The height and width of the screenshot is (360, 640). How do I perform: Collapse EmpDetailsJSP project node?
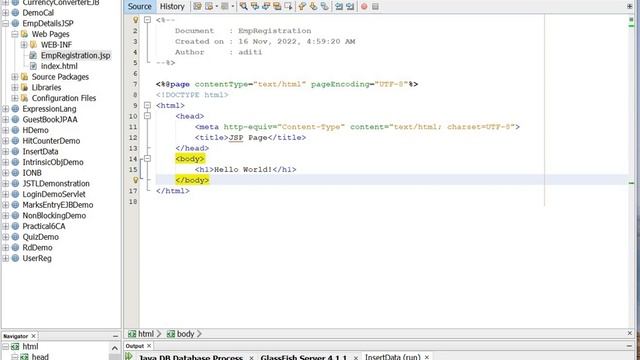[x=6, y=23]
